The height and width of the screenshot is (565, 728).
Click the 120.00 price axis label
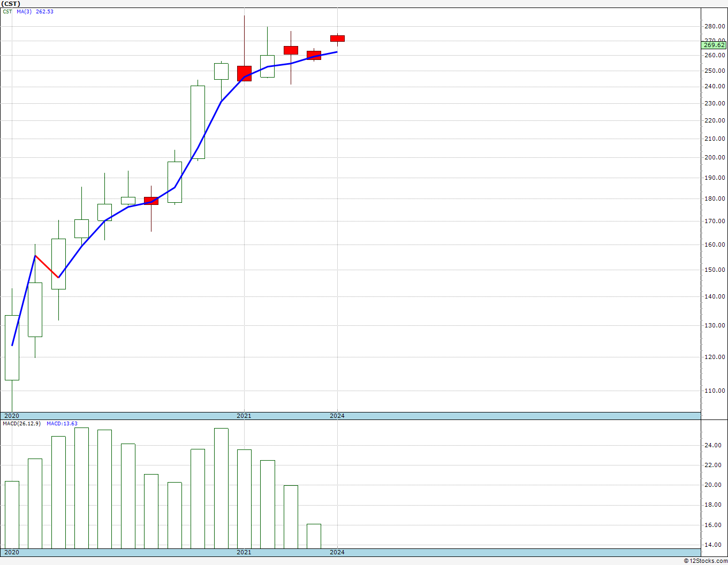click(x=715, y=357)
